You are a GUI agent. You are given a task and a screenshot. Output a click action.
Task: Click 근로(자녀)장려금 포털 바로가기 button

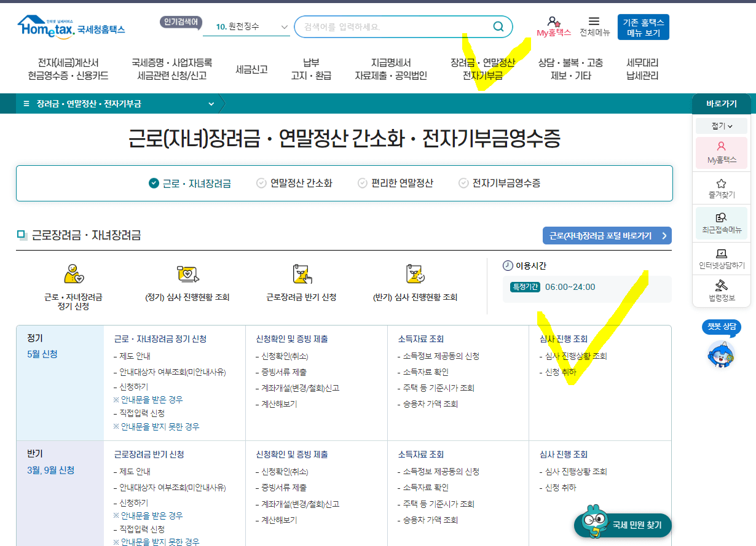pos(607,235)
